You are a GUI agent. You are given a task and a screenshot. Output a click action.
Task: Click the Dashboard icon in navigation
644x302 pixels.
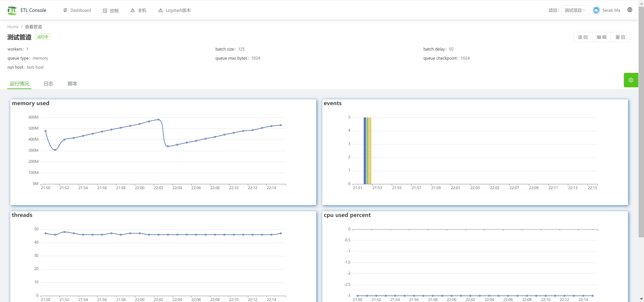pos(65,10)
